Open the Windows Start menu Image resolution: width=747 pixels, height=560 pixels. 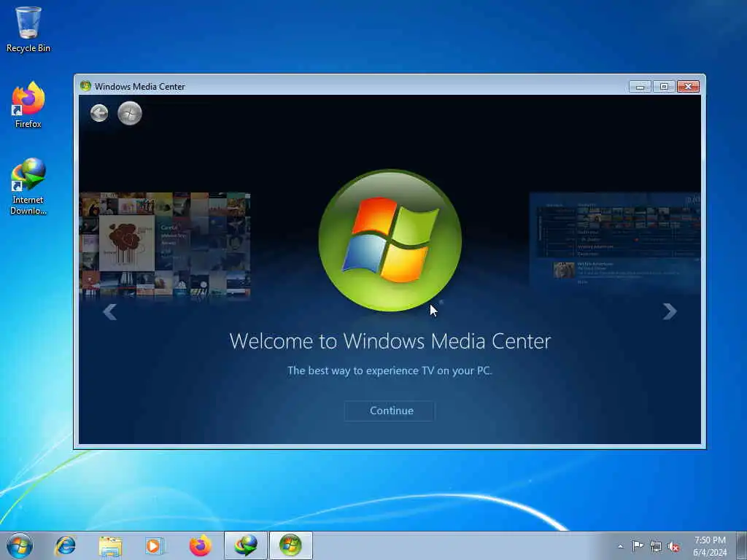(20, 545)
